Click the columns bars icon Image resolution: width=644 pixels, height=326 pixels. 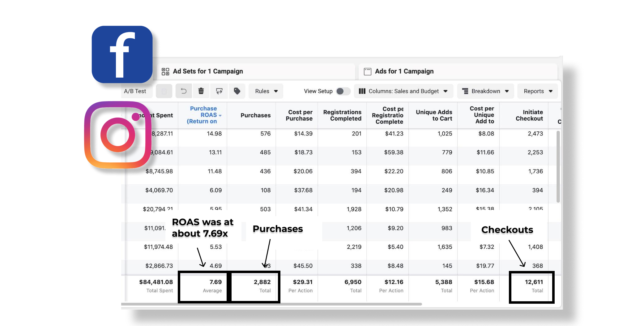[x=362, y=91]
